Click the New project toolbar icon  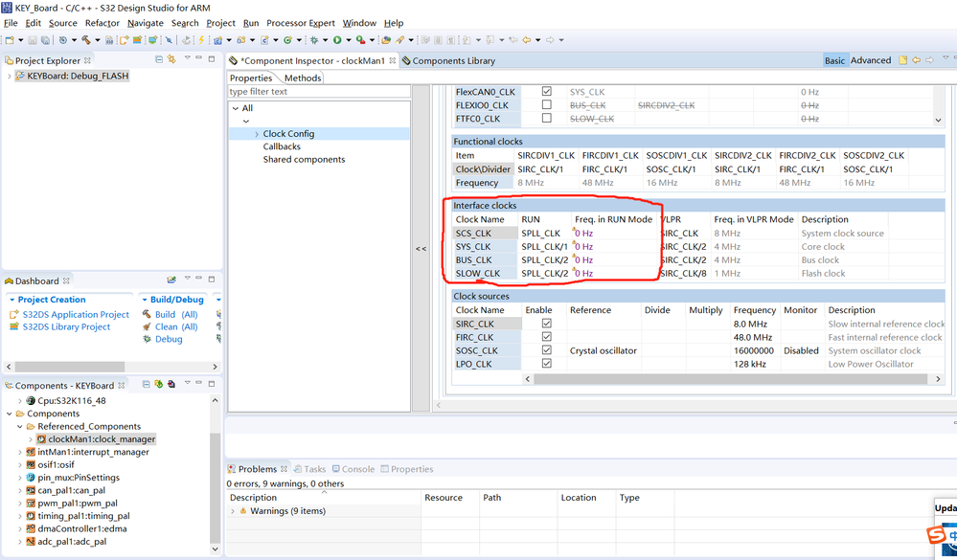click(x=10, y=40)
